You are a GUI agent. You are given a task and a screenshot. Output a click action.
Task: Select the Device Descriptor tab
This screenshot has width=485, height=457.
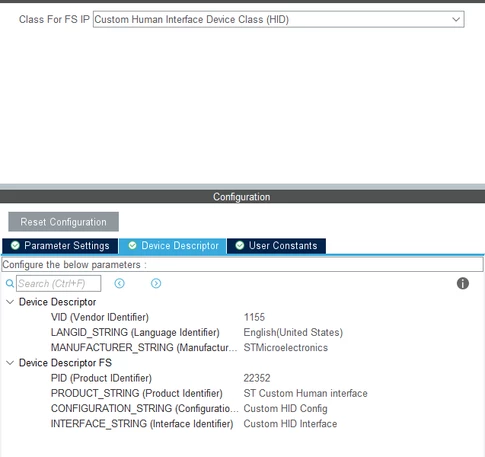pos(173,246)
